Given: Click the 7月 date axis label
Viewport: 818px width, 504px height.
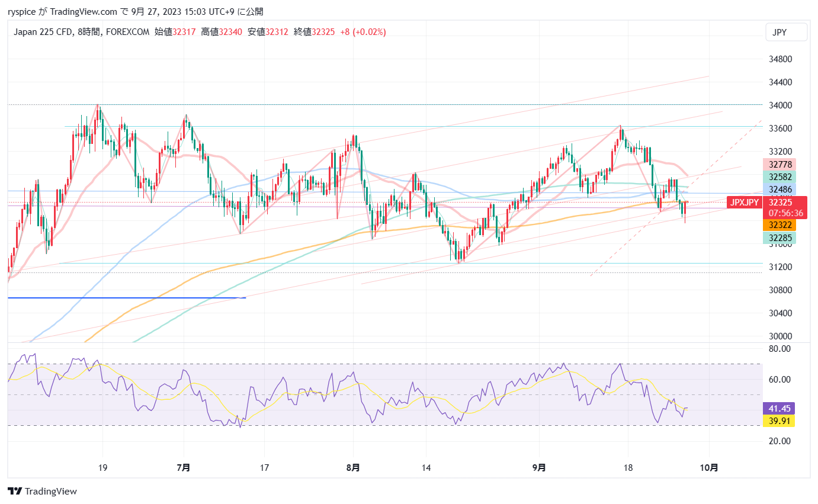Looking at the screenshot, I should pos(184,468).
